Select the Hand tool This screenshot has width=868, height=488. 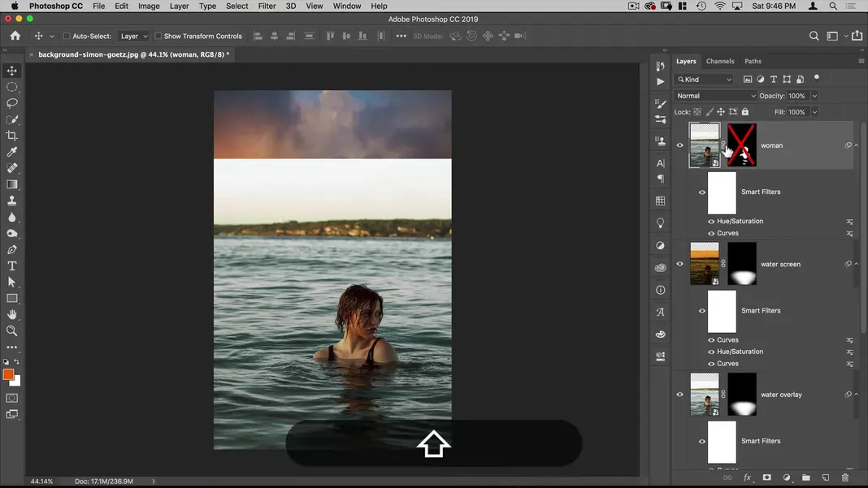(11, 314)
